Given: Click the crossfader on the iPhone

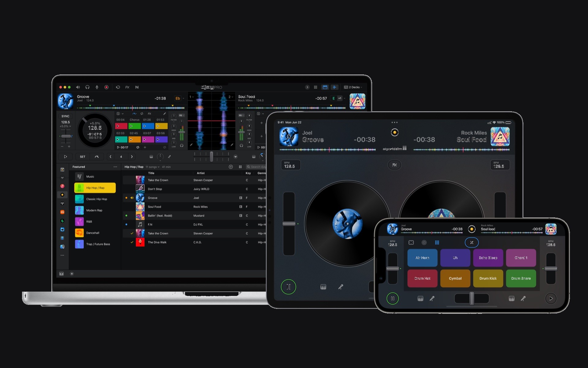Looking at the screenshot, I should pos(472,298).
